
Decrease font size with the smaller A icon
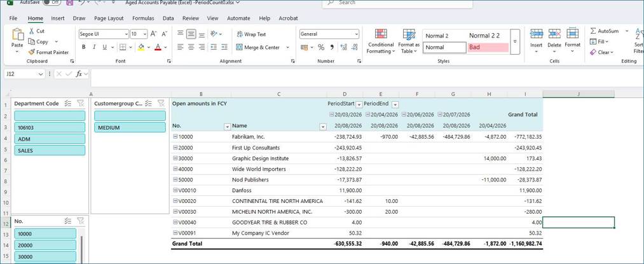(x=164, y=34)
